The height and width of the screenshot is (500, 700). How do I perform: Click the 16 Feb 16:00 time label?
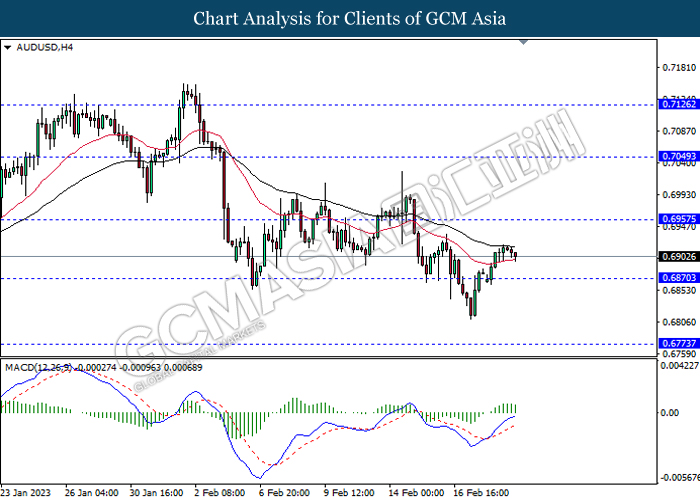(x=481, y=493)
